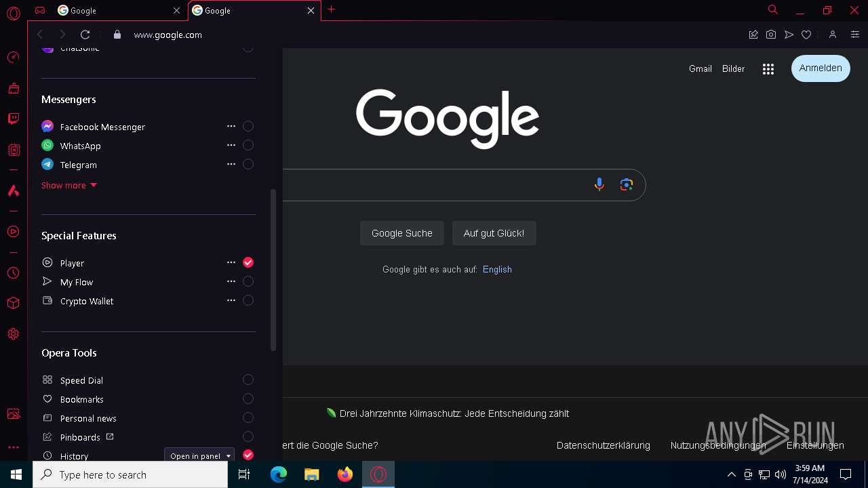Screen dimensions: 868x488
Task: Click the Windows taskbar search box
Action: [x=130, y=474]
